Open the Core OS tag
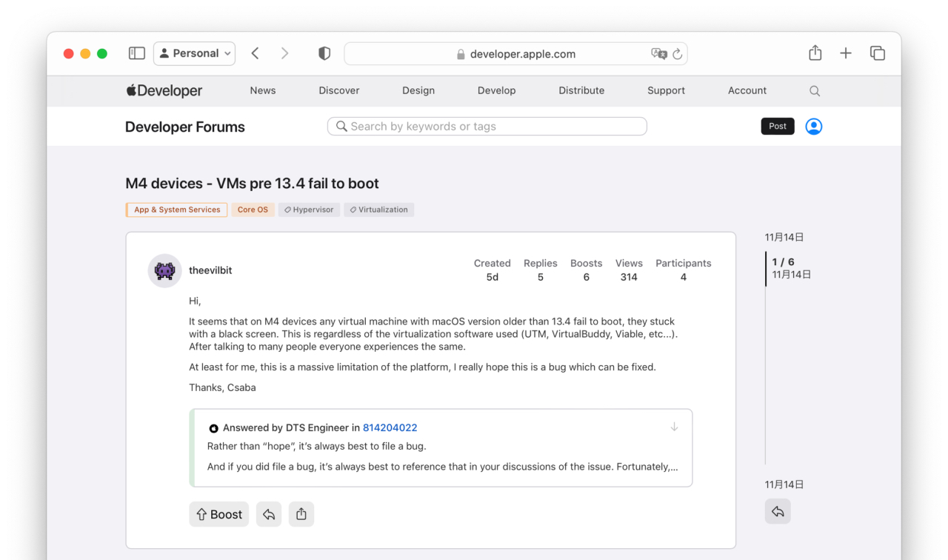This screenshot has height=560, width=948. (x=253, y=210)
